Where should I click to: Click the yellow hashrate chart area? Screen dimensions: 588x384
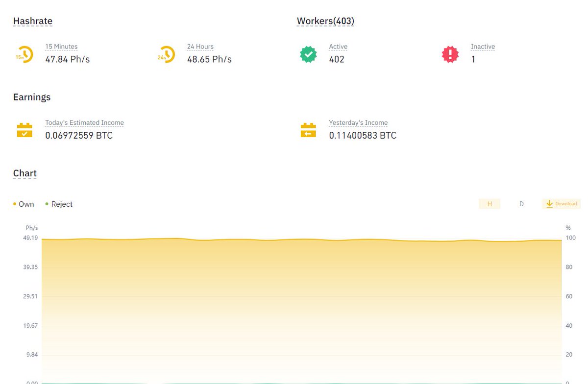coord(302,311)
